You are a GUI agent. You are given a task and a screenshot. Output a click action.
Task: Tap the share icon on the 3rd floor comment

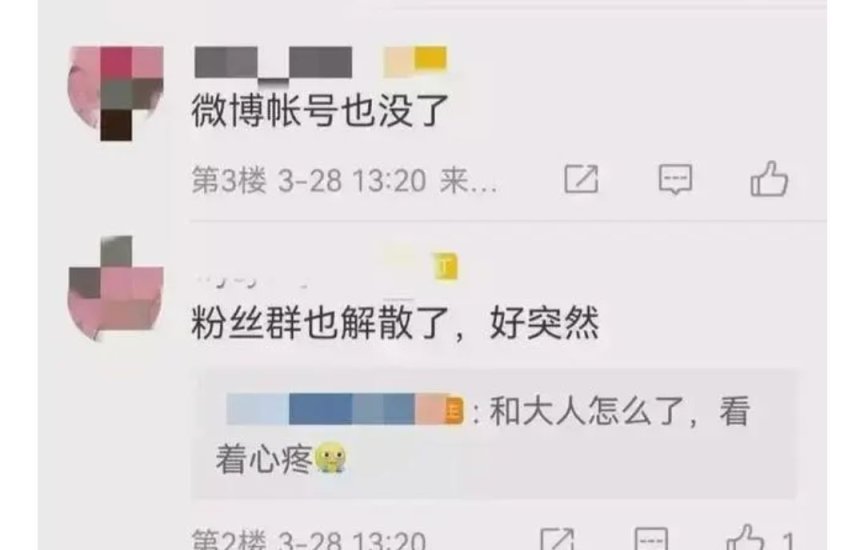point(581,179)
